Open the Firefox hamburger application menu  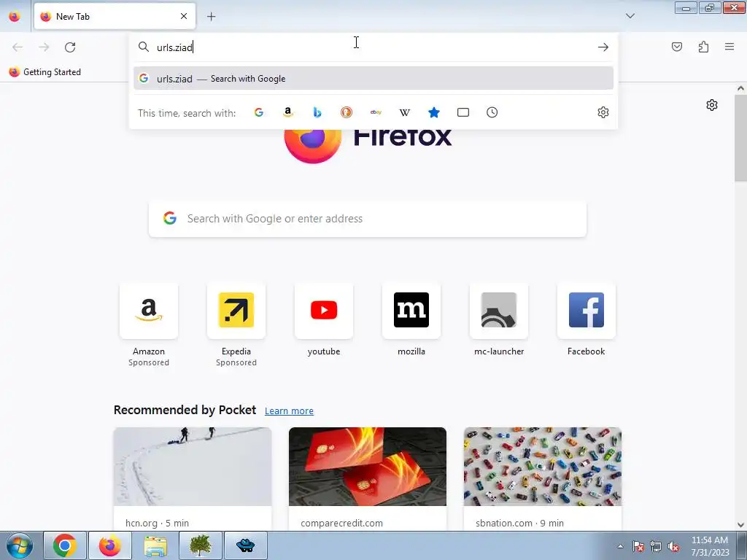pos(729,47)
